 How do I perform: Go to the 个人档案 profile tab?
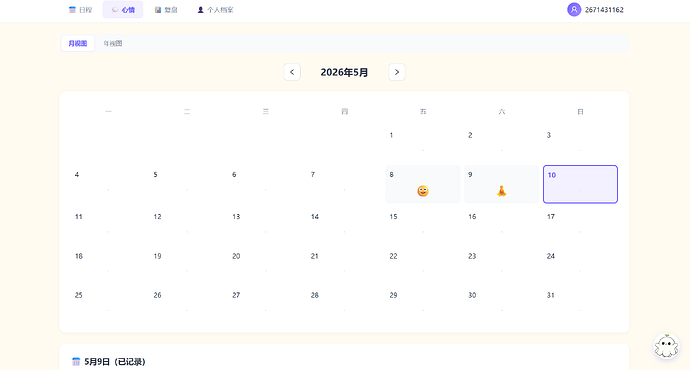(215, 10)
